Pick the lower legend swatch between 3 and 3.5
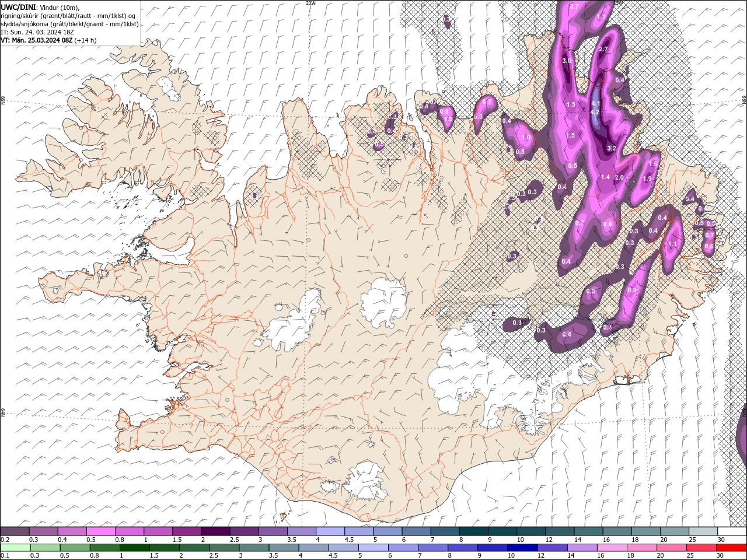The height and width of the screenshot is (560, 747). tap(253, 548)
